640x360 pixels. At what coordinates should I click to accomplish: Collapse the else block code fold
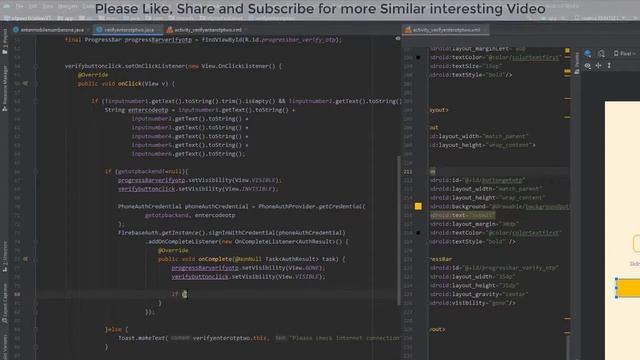pos(36,329)
